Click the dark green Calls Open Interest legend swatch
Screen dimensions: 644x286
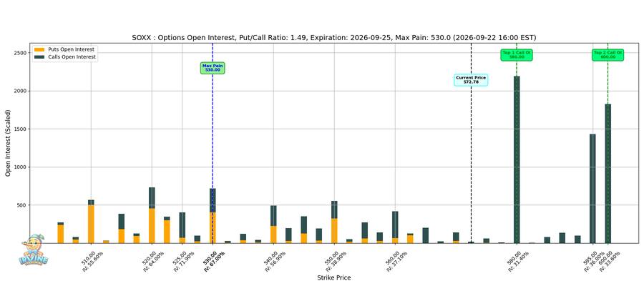40,57
